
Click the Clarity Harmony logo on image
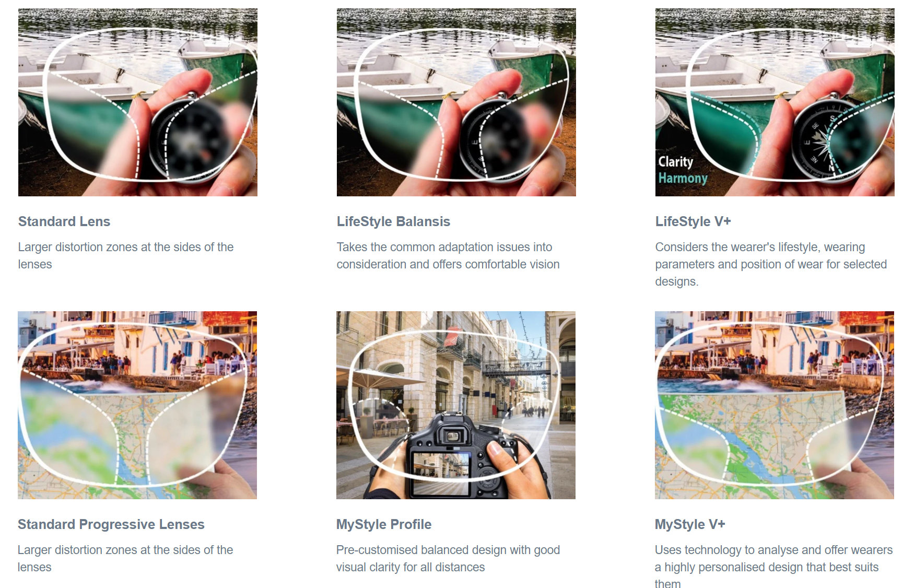683,170
